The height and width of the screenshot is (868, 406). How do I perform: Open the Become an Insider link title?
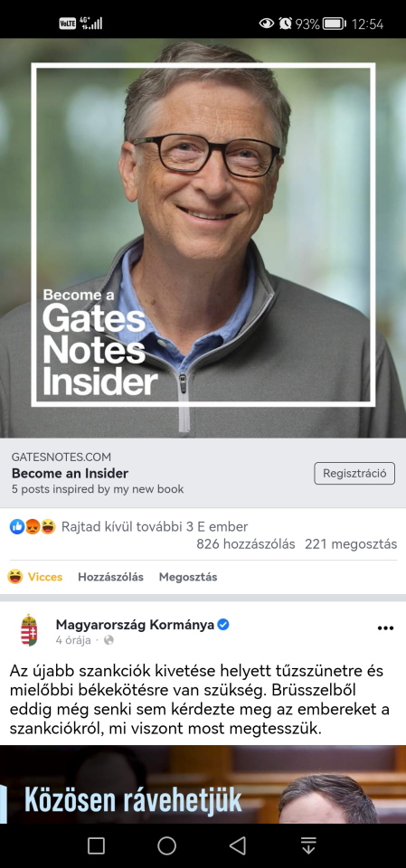coord(70,473)
